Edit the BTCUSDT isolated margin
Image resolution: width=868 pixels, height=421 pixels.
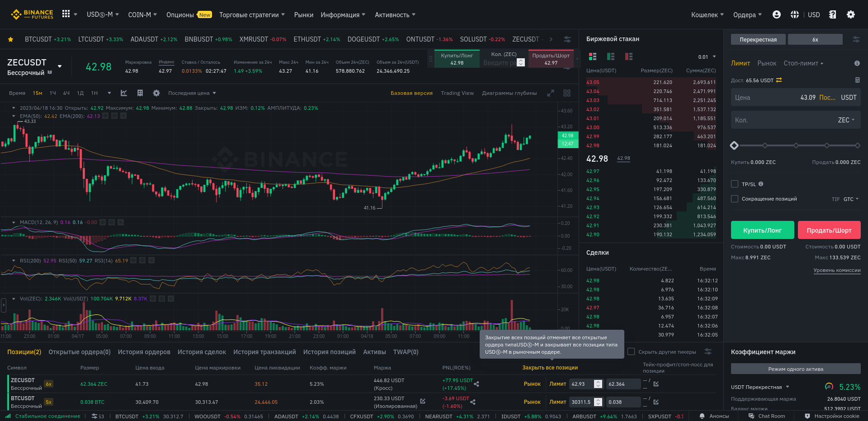pyautogui.click(x=423, y=401)
